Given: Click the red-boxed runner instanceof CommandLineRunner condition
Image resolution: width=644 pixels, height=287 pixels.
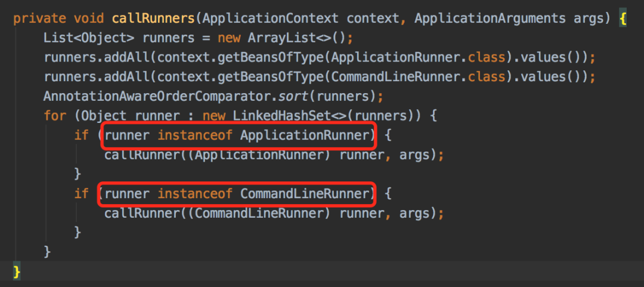Looking at the screenshot, I should pos(237,193).
